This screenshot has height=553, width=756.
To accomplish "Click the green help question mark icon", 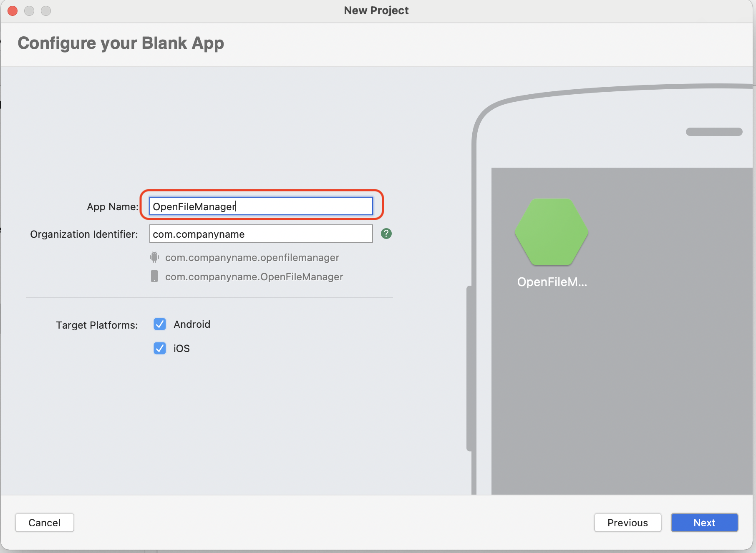I will tap(386, 234).
